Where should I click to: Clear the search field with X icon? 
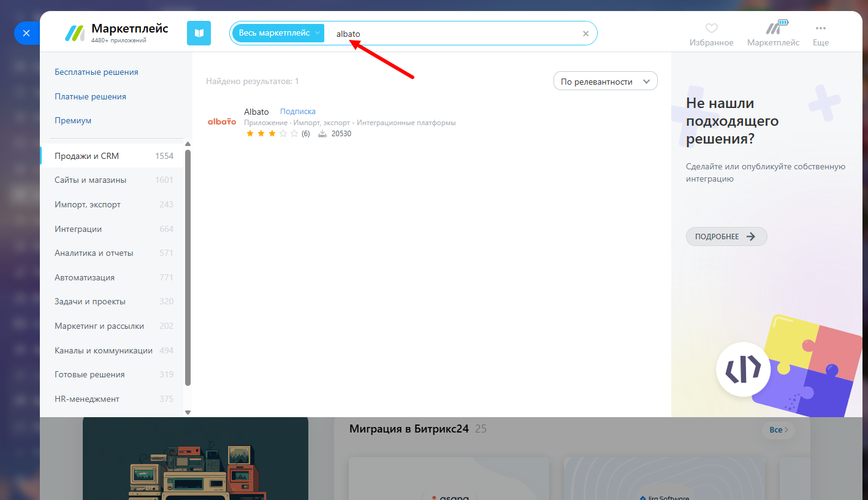(585, 34)
